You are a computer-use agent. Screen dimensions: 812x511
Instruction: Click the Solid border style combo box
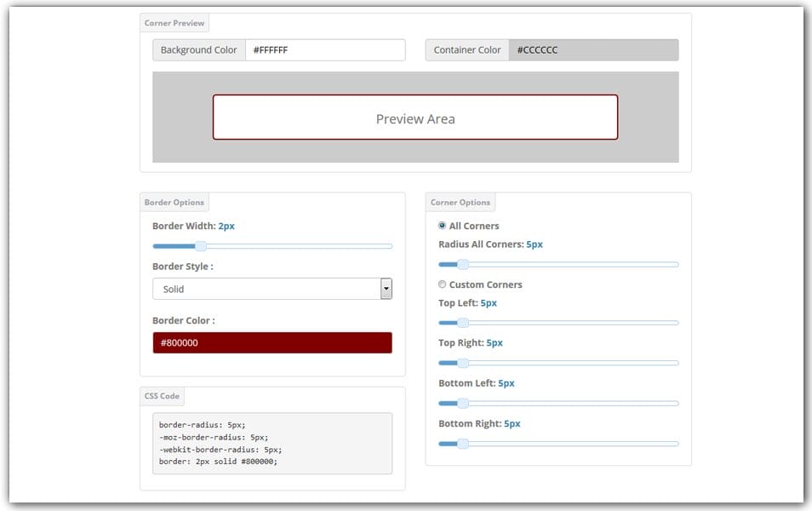pyautogui.click(x=266, y=289)
